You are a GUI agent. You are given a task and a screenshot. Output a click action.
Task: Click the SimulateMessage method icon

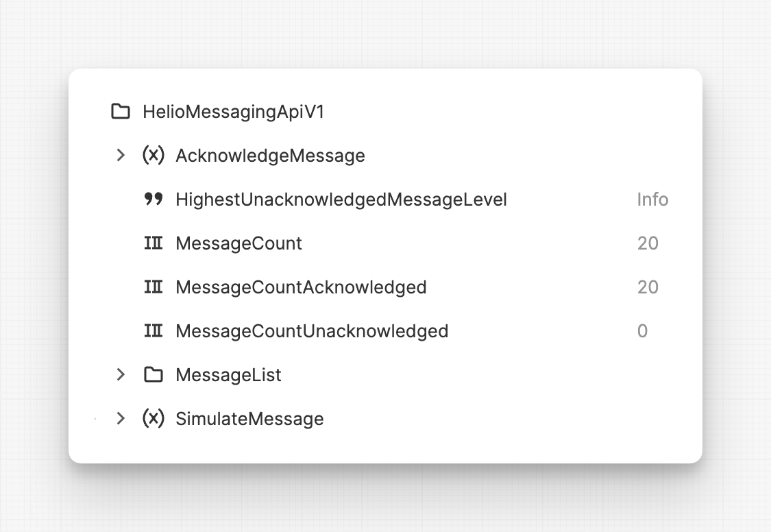[x=154, y=419]
